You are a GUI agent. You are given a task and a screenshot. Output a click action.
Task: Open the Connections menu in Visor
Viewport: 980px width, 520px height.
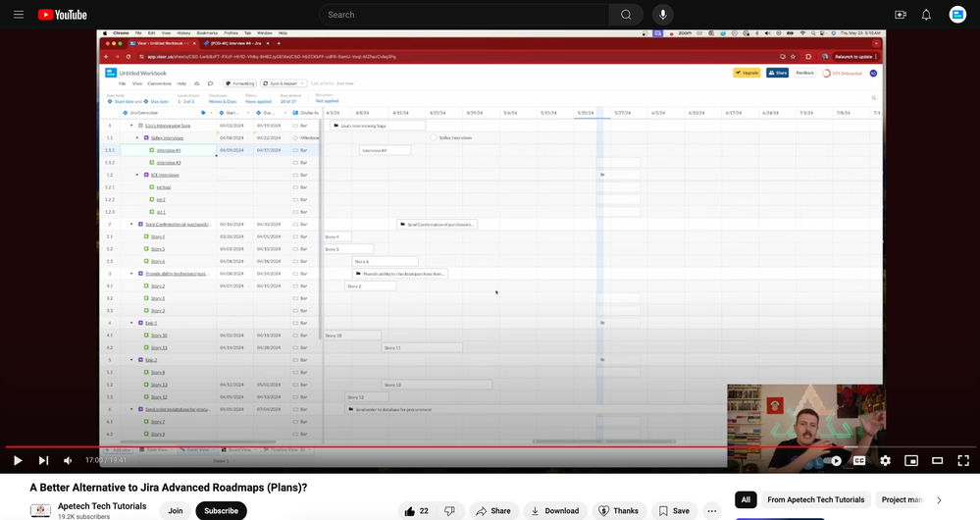159,83
